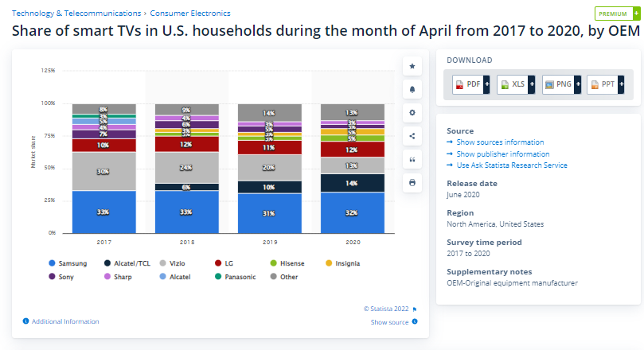Viewport: 644px width, 350px height.
Task: Open chart settings gear icon
Action: [412, 112]
